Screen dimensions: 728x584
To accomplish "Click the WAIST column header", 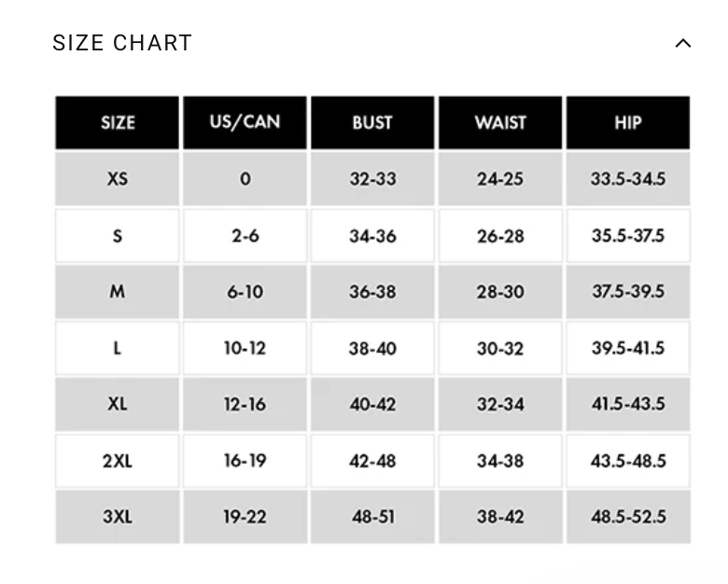I will pyautogui.click(x=500, y=122).
